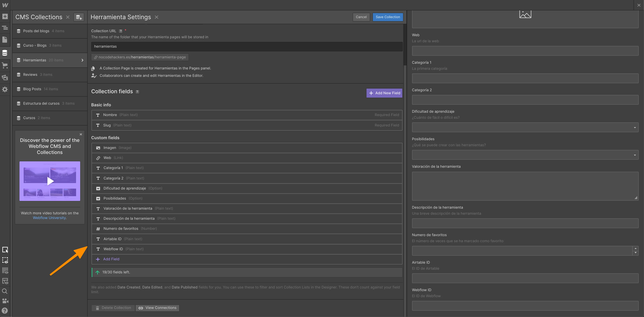Viewport: 644px width, 317px height.
Task: Open the Pages panel icon
Action: click(x=5, y=39)
